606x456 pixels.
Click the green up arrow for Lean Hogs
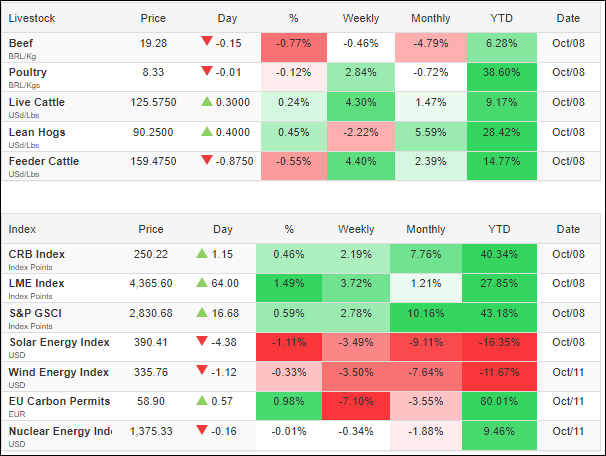(207, 132)
